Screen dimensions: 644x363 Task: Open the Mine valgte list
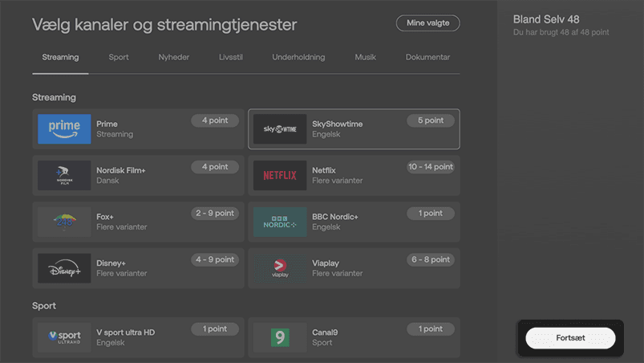point(427,23)
